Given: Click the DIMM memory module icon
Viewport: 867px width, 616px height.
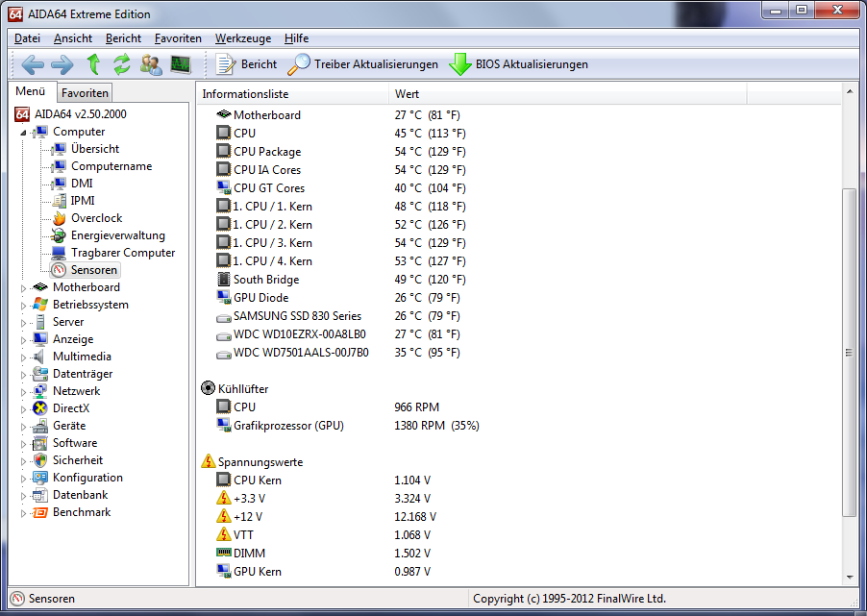Looking at the screenshot, I should (x=223, y=553).
